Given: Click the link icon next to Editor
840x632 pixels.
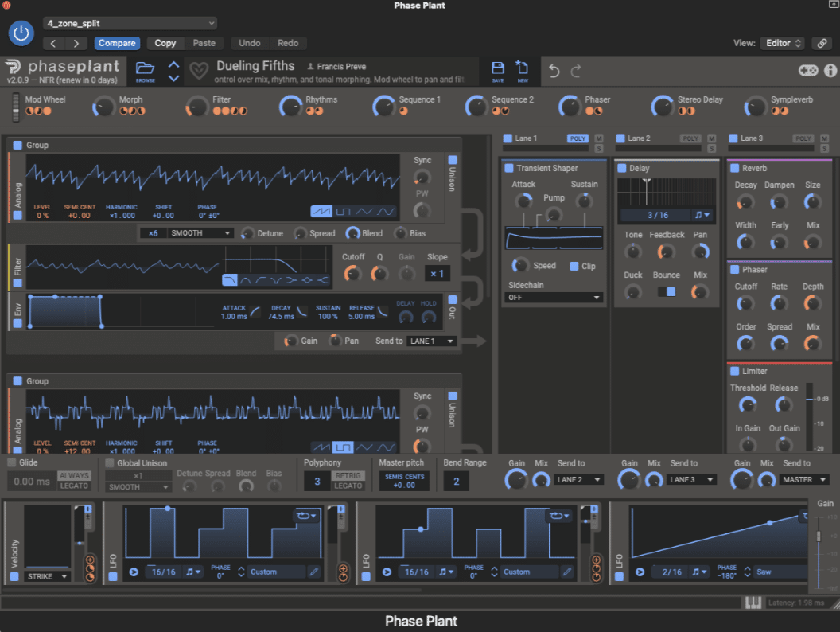Looking at the screenshot, I should point(822,43).
